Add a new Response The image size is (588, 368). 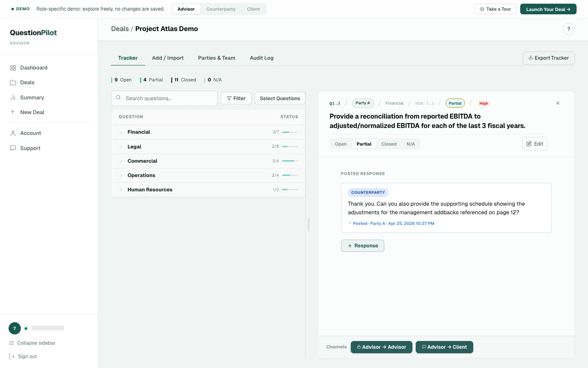363,246
